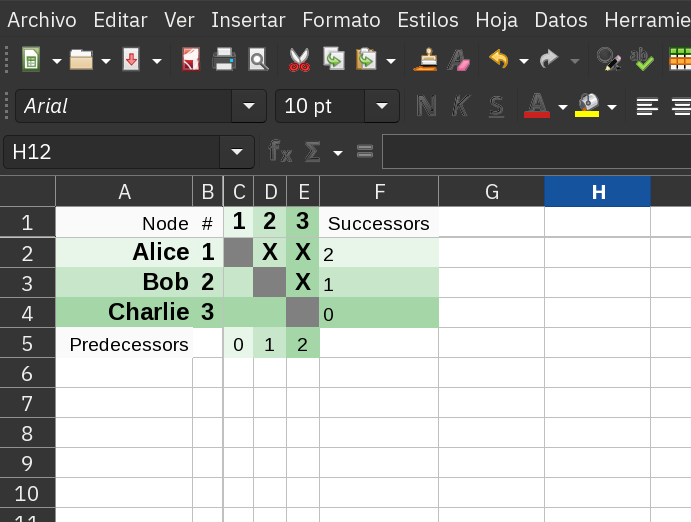
Task: Open the Function Wizard fx icon
Action: tap(280, 152)
